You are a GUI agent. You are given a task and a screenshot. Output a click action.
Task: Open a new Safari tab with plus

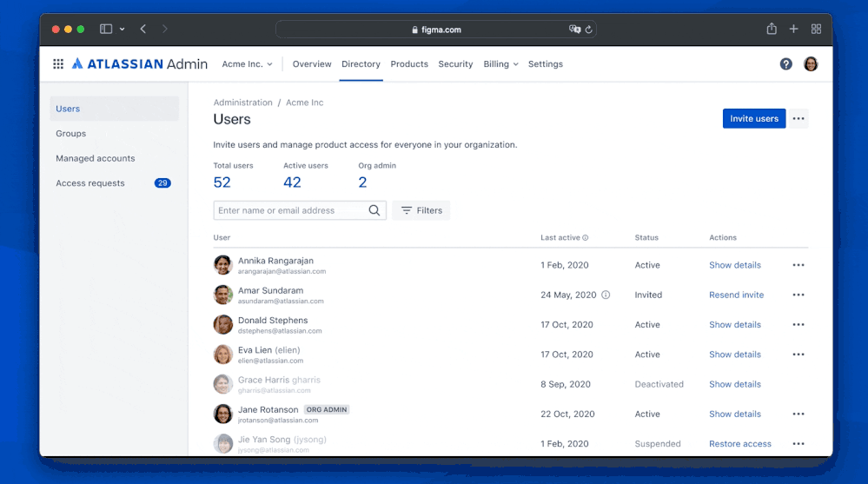pyautogui.click(x=794, y=29)
